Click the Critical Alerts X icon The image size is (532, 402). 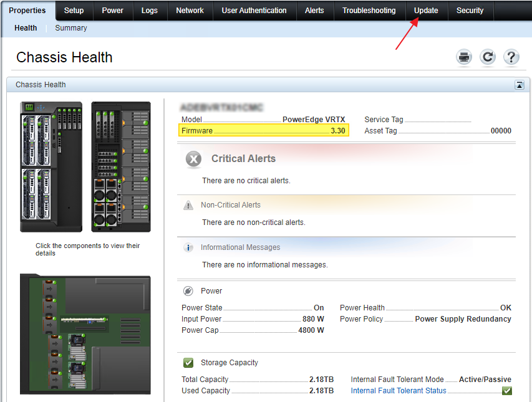tap(193, 160)
